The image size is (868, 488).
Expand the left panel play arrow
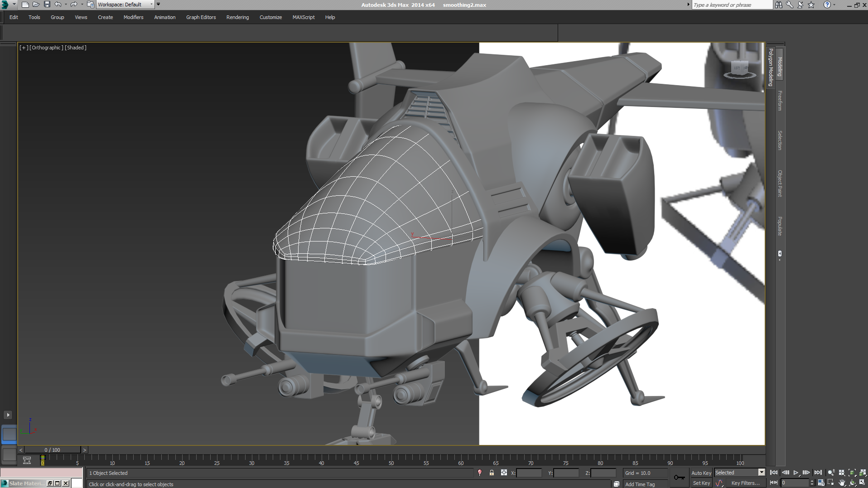8,415
